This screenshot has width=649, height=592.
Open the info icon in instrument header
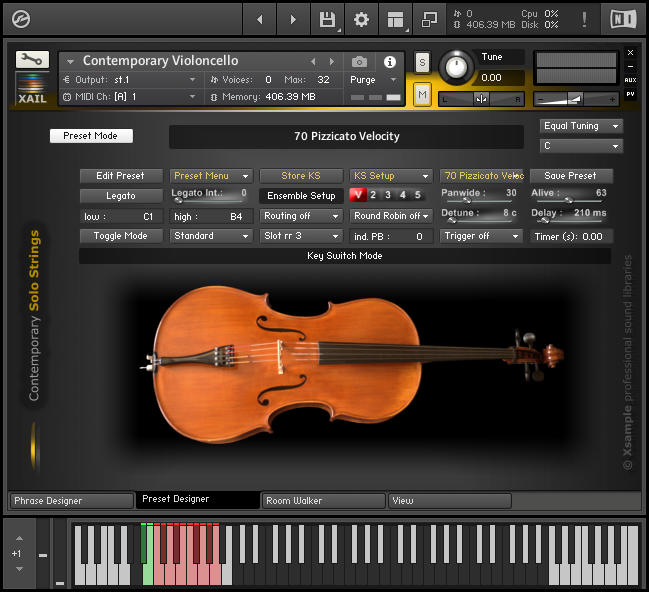tap(389, 62)
